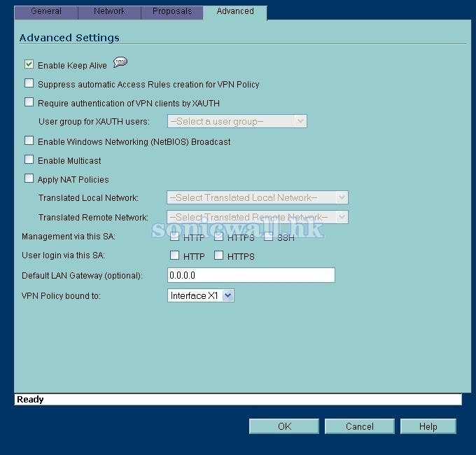
Task: Enable User login via this SA HTTPS
Action: coord(218,255)
